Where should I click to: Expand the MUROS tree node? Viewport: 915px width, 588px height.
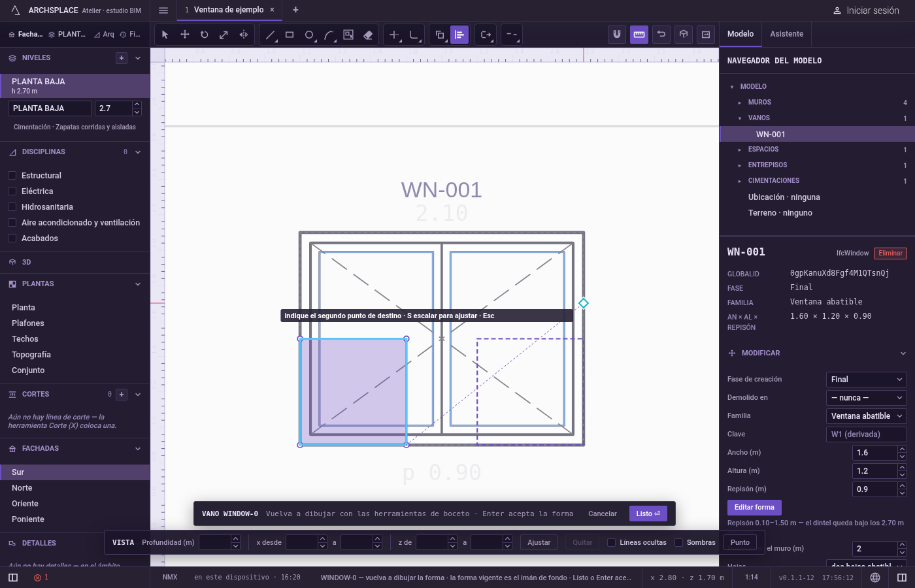[740, 103]
